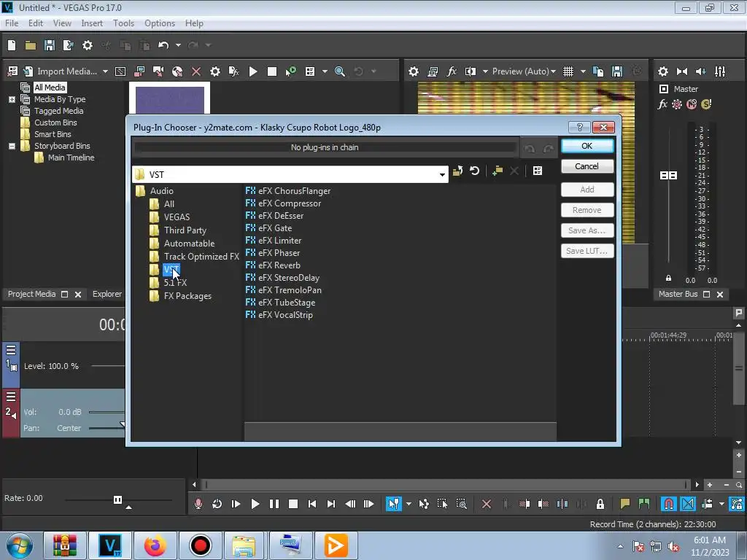Screen dimensions: 747x560
Task: Open the Insert menu
Action: point(92,23)
